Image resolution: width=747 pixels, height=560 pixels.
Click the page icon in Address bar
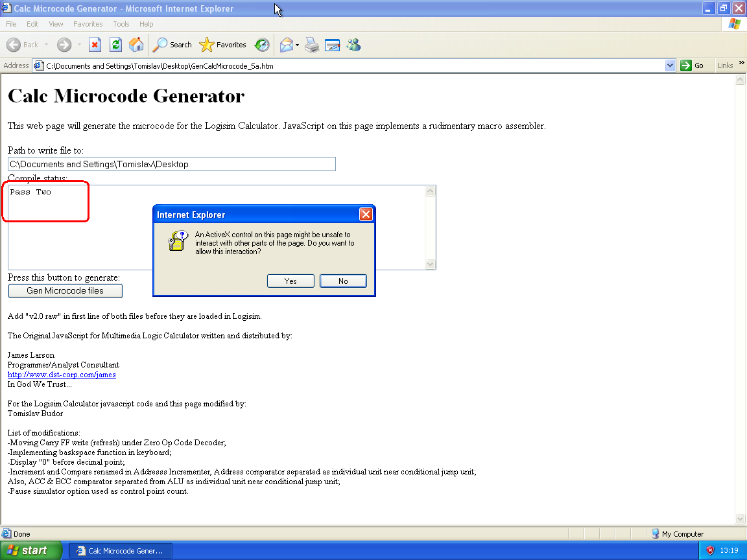[x=39, y=65]
